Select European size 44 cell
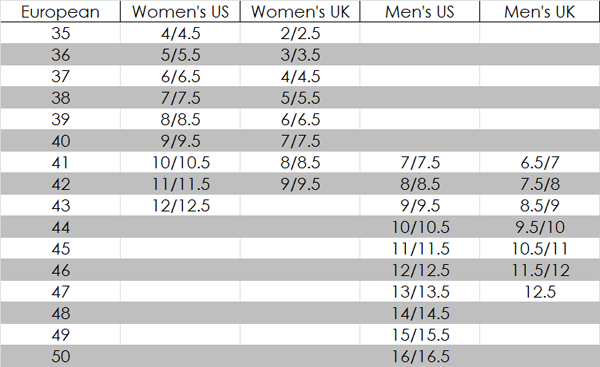600x367 pixels. coord(60,227)
